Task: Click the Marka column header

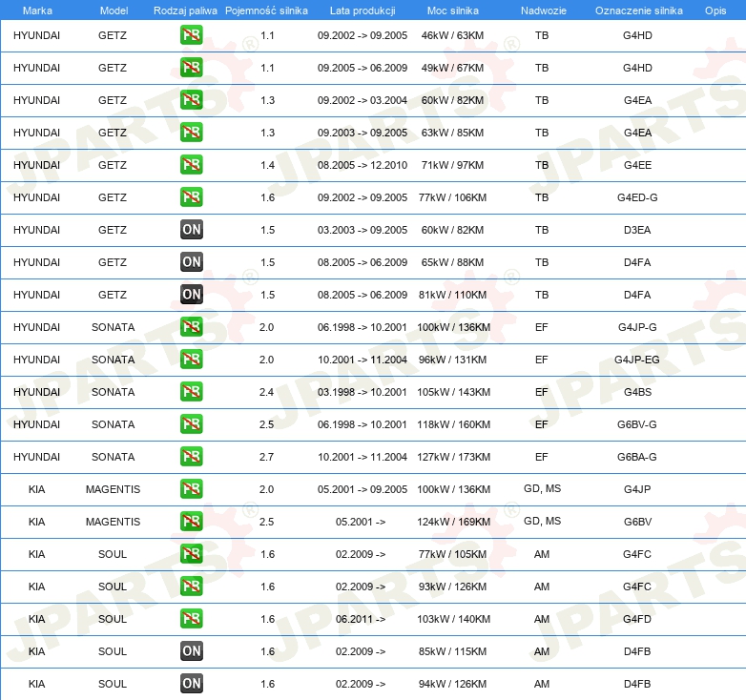Action: click(37, 10)
